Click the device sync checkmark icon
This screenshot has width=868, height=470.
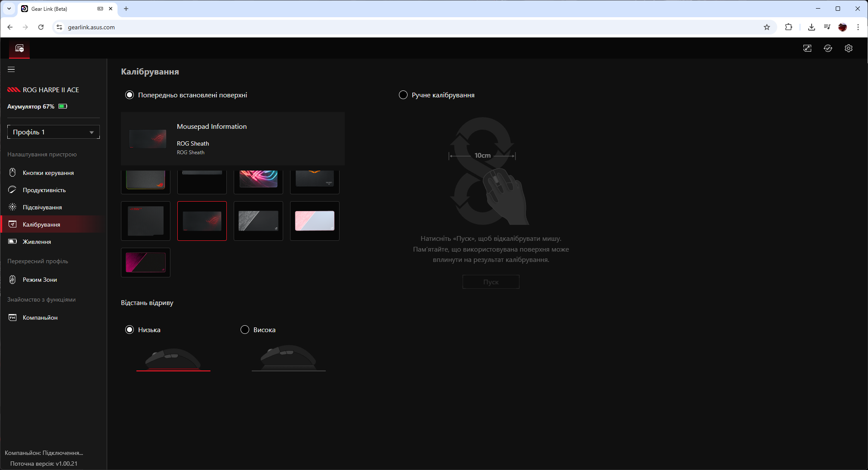[828, 48]
